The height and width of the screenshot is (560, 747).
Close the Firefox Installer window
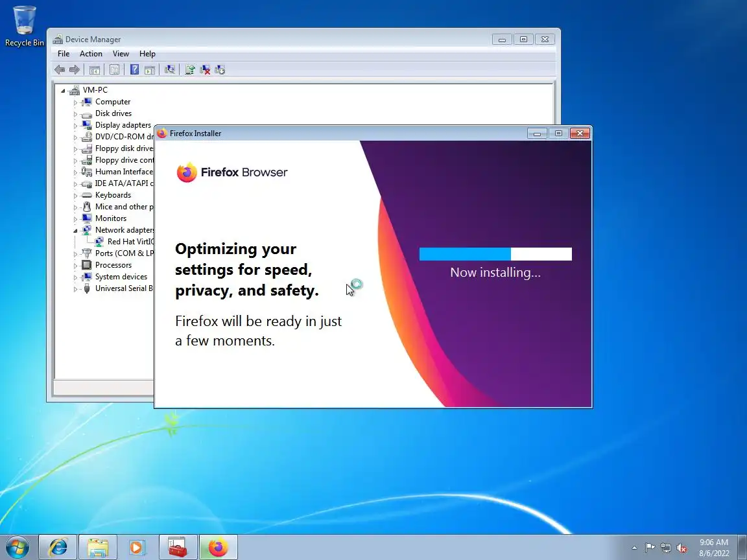click(580, 134)
